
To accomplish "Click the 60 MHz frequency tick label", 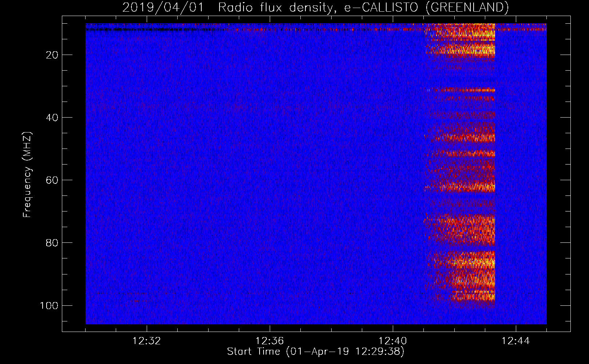I will (x=52, y=180).
